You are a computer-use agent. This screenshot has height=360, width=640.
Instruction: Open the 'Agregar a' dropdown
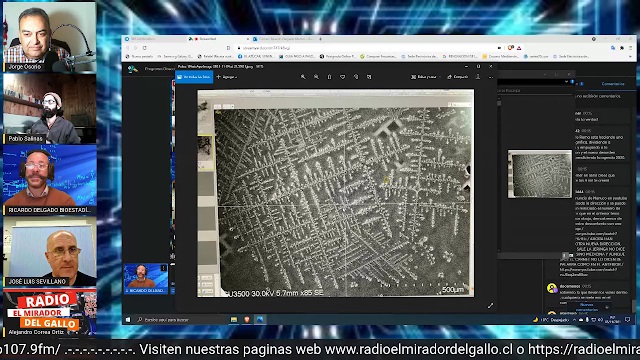click(227, 77)
